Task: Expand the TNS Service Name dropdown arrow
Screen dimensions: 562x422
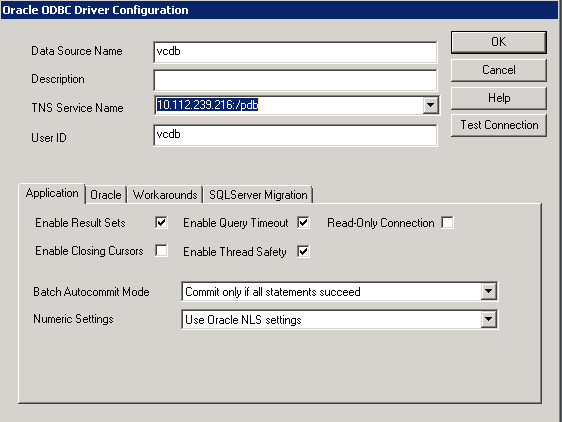Action: point(430,105)
